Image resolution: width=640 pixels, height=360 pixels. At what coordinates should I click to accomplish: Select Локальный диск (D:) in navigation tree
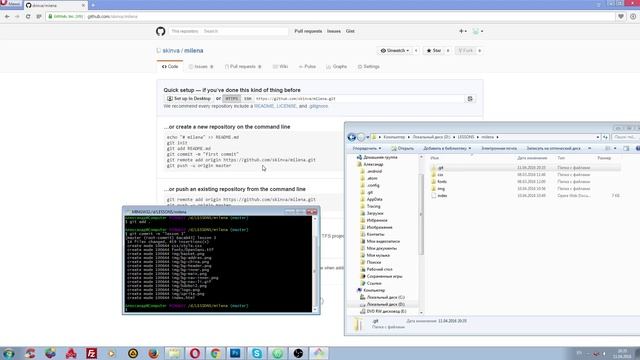click(x=385, y=304)
